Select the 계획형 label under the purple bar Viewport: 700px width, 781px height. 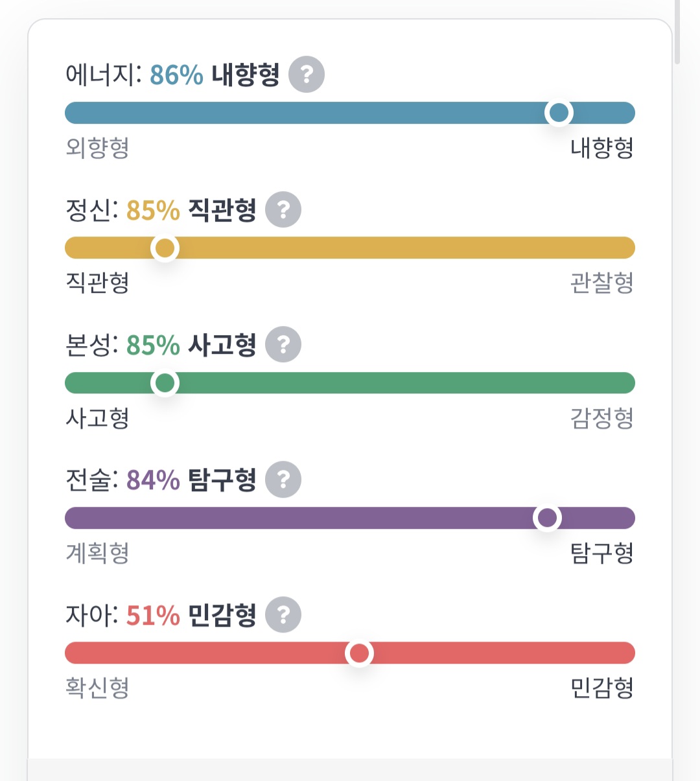click(x=97, y=553)
